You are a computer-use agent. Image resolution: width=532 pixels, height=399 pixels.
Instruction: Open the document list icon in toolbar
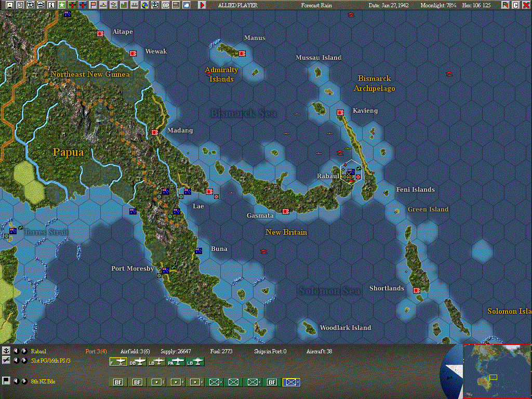[x=20, y=5]
